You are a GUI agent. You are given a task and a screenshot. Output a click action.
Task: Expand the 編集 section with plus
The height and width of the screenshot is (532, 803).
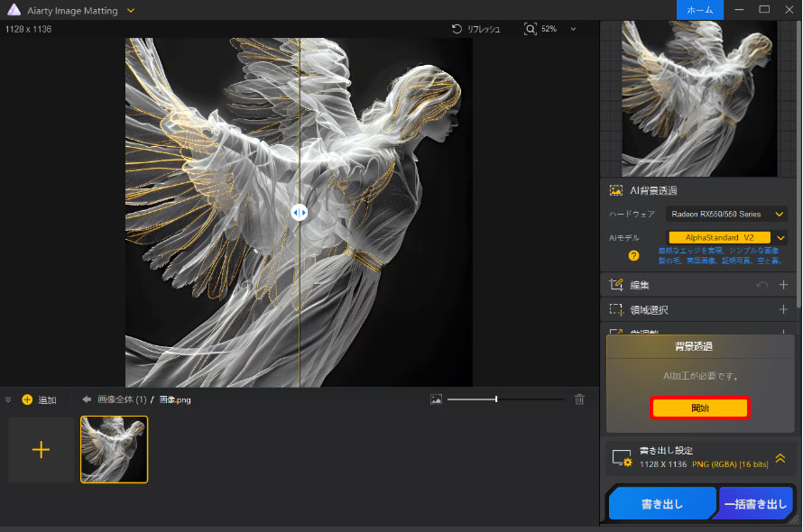[783, 285]
